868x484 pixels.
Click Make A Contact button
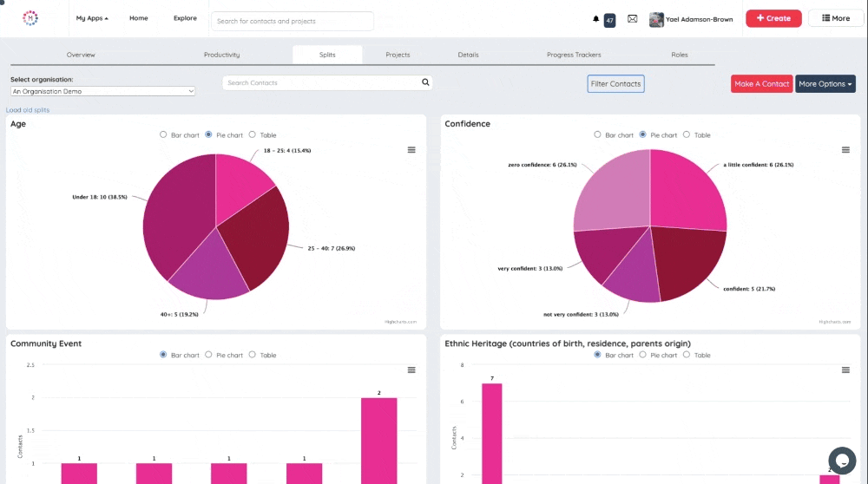[x=762, y=84]
